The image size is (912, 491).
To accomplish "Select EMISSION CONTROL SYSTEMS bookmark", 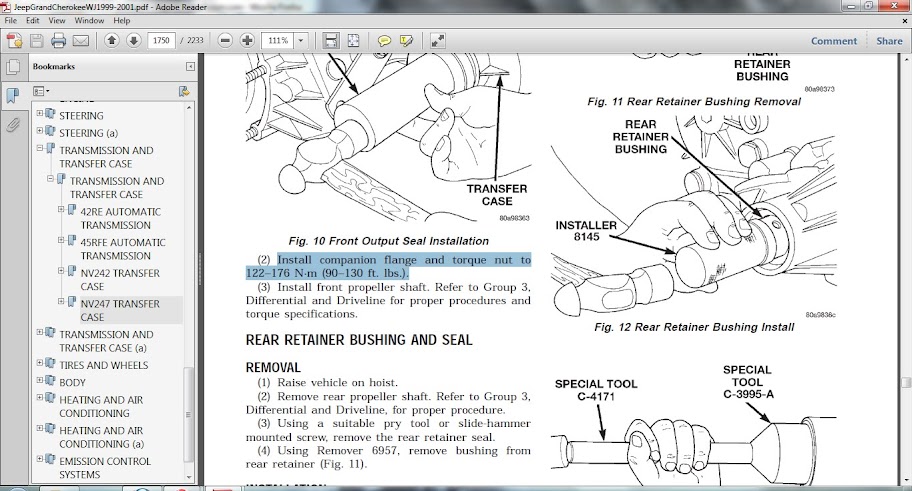I will coord(105,468).
